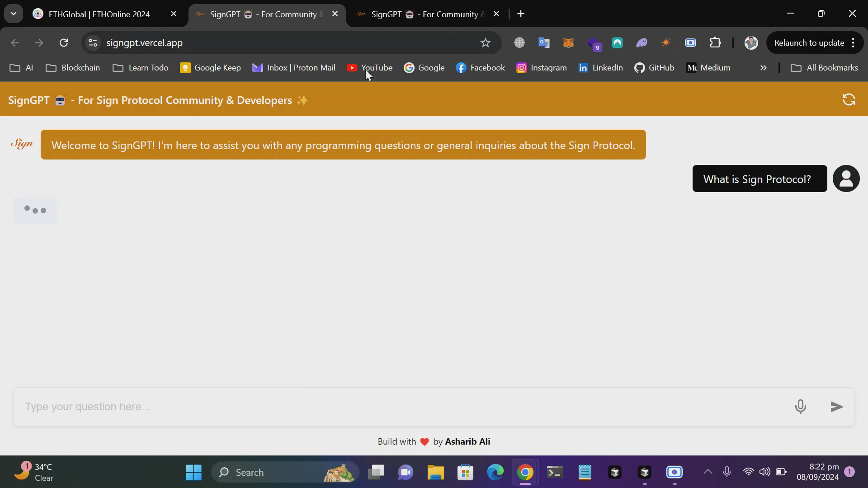This screenshot has width=868, height=488.
Task: Click the 'What is Sign Protocol?' message bubble
Action: click(x=759, y=178)
